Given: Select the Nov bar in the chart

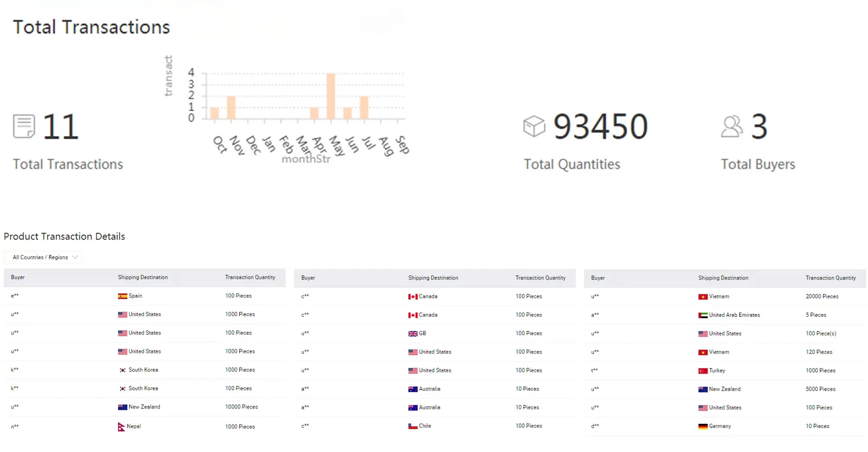Looking at the screenshot, I should point(231,108).
